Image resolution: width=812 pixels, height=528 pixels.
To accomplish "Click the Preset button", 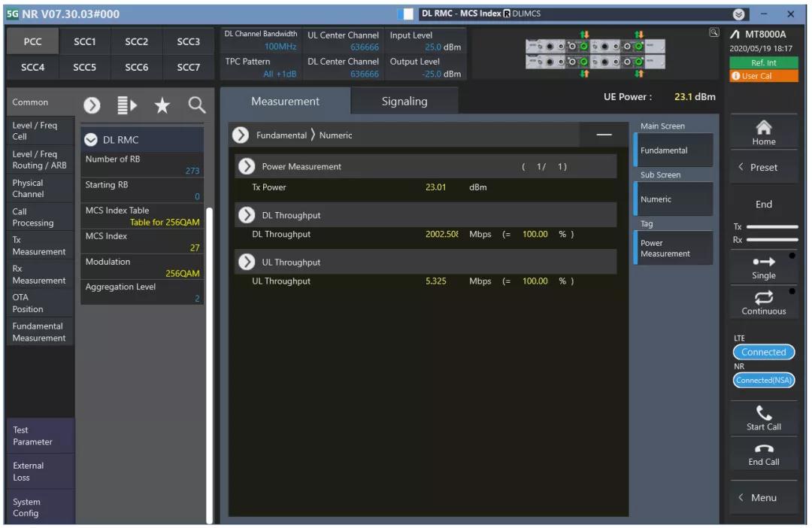I will click(763, 167).
